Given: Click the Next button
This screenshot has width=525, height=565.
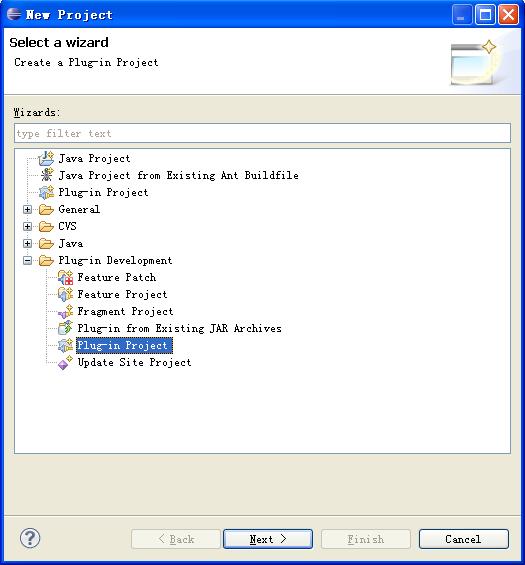Looking at the screenshot, I should (x=268, y=539).
